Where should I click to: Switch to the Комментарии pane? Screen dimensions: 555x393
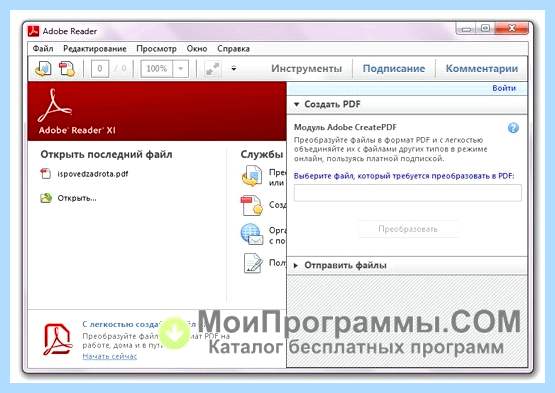point(481,68)
